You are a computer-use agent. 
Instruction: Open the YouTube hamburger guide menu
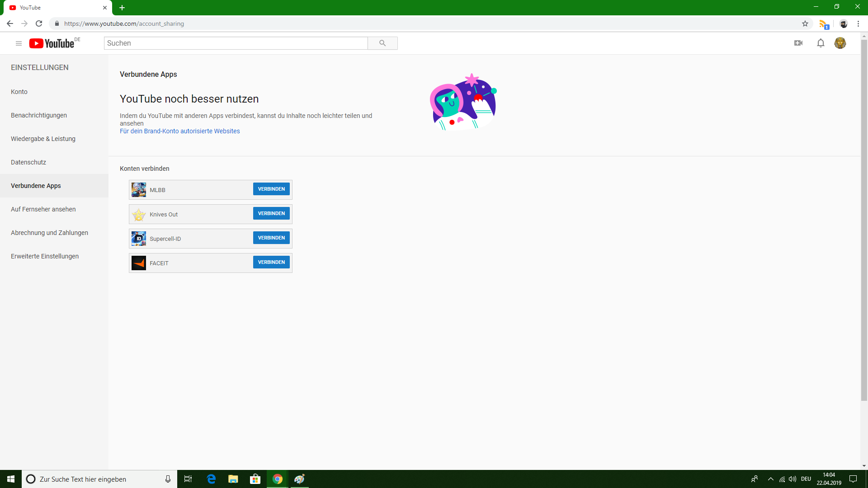pyautogui.click(x=19, y=43)
